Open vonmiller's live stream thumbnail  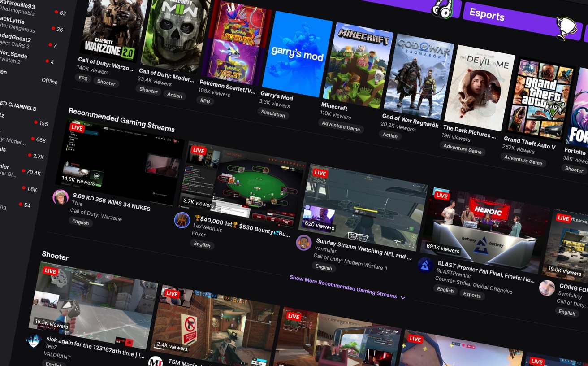[x=363, y=207]
